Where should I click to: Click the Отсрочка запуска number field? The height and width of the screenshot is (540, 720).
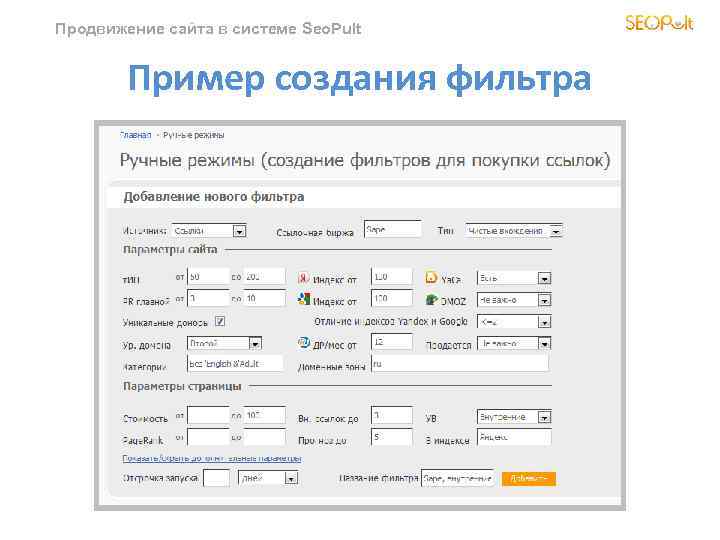216,478
